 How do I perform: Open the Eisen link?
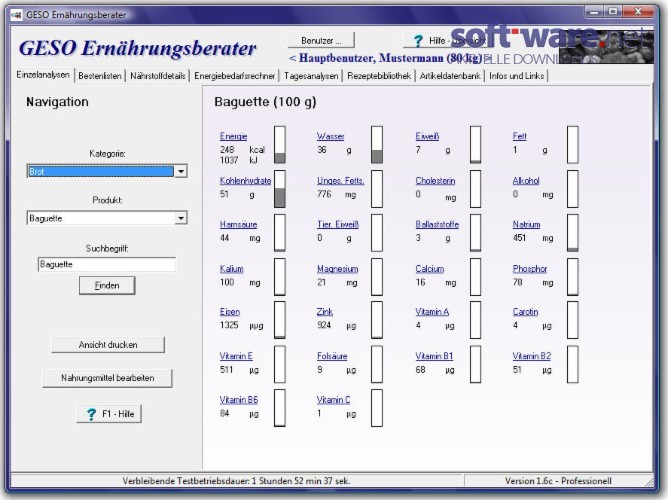230,312
